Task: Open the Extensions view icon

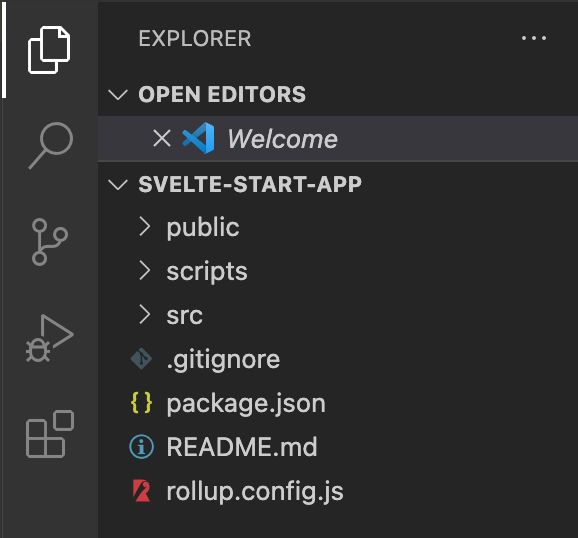Action: pos(50,434)
